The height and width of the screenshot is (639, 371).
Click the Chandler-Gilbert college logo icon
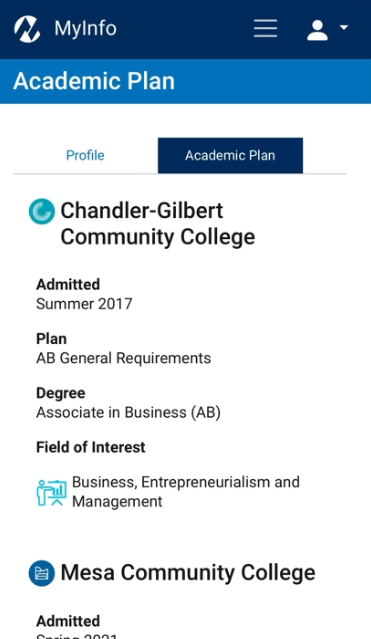[42, 211]
